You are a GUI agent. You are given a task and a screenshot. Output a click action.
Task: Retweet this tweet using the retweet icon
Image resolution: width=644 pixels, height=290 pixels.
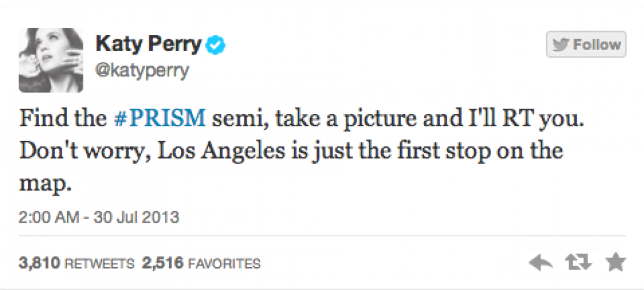(578, 262)
